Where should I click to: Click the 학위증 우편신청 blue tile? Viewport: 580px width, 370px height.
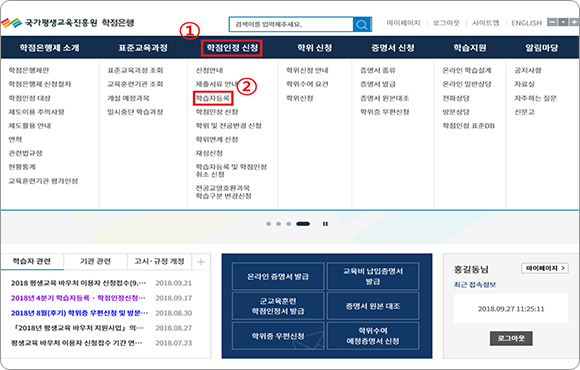(x=278, y=336)
